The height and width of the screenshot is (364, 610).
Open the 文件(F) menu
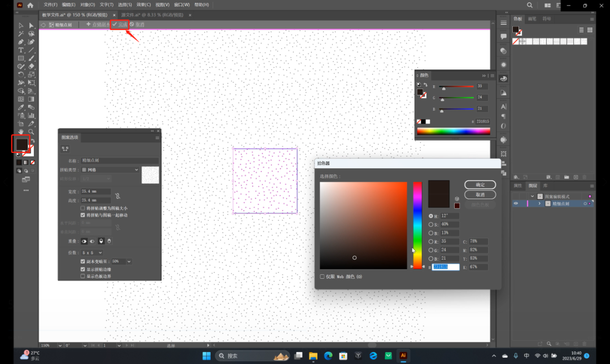(x=51, y=5)
